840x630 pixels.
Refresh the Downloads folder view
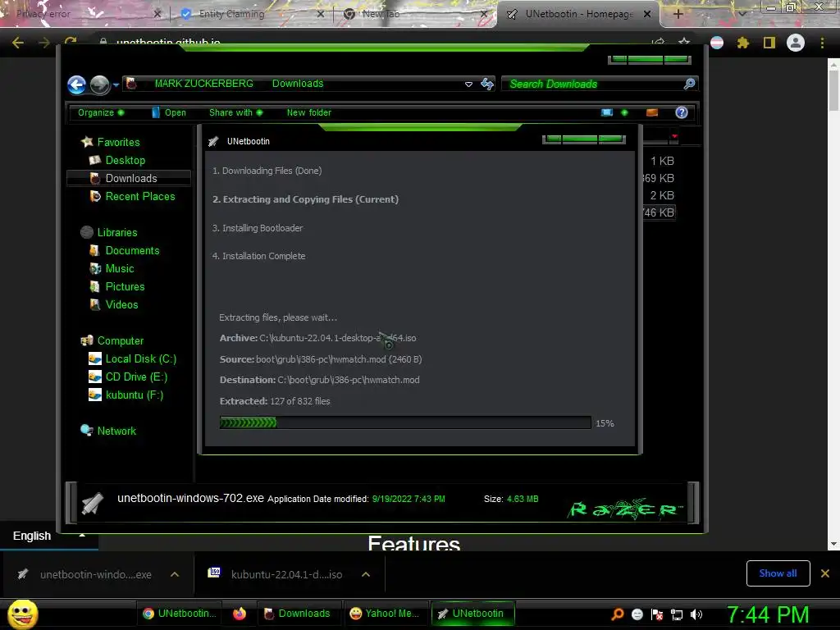pyautogui.click(x=487, y=84)
